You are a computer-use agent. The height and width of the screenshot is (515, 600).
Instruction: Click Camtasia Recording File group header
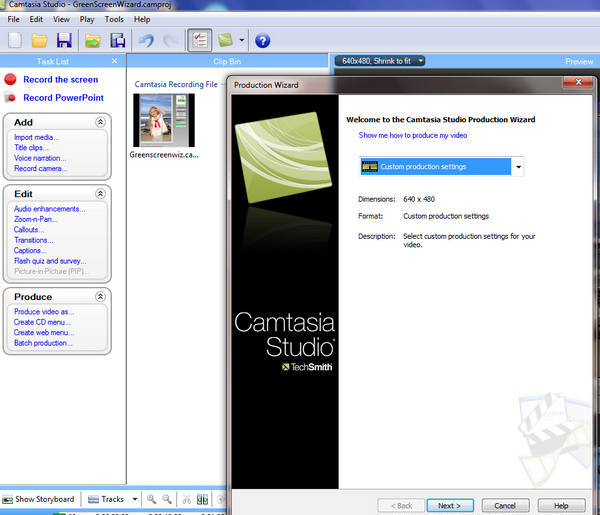(176, 84)
